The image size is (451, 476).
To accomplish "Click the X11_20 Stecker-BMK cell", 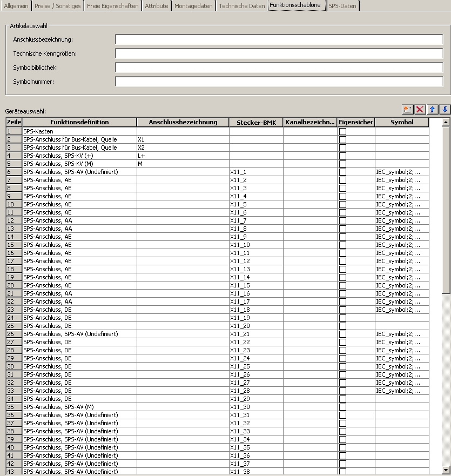I will coord(256,326).
